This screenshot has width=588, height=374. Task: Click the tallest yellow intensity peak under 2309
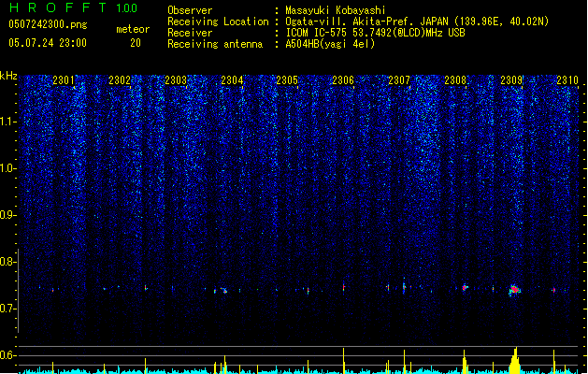point(516,361)
